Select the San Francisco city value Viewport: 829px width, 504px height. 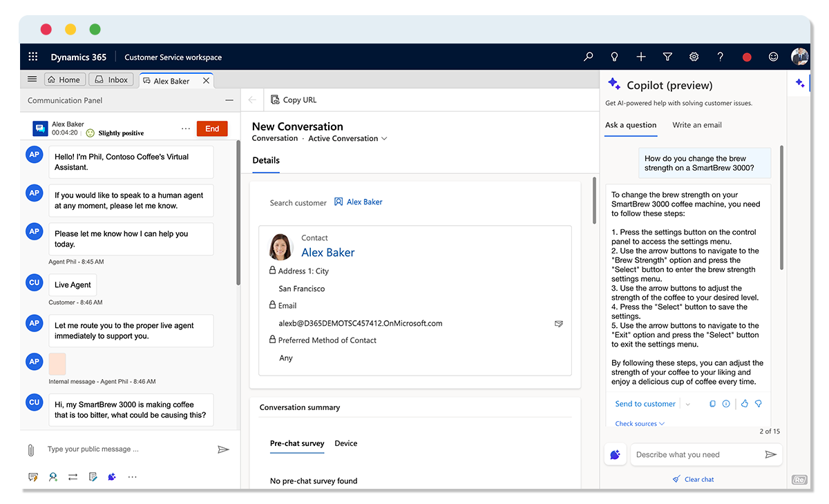pyautogui.click(x=302, y=289)
